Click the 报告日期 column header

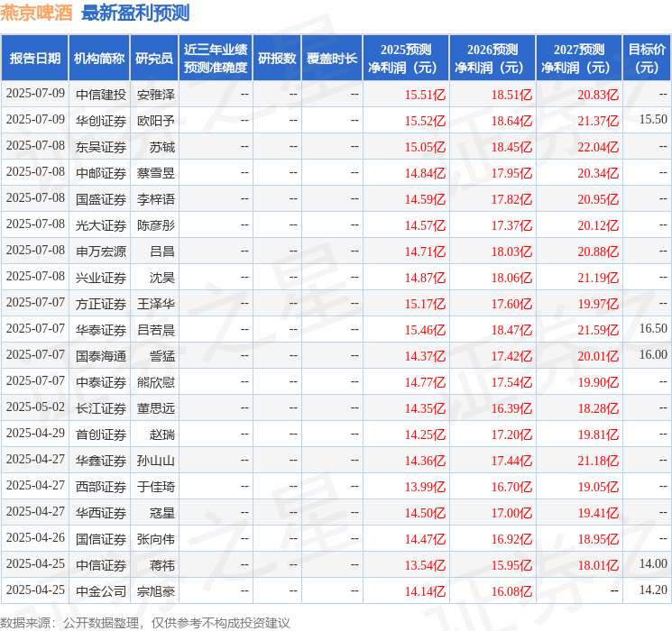tap(34, 58)
